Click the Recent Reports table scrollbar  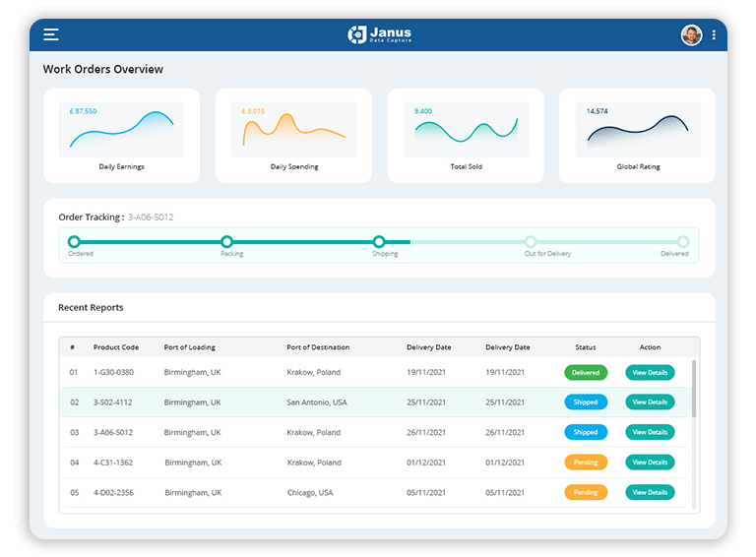pyautogui.click(x=695, y=389)
